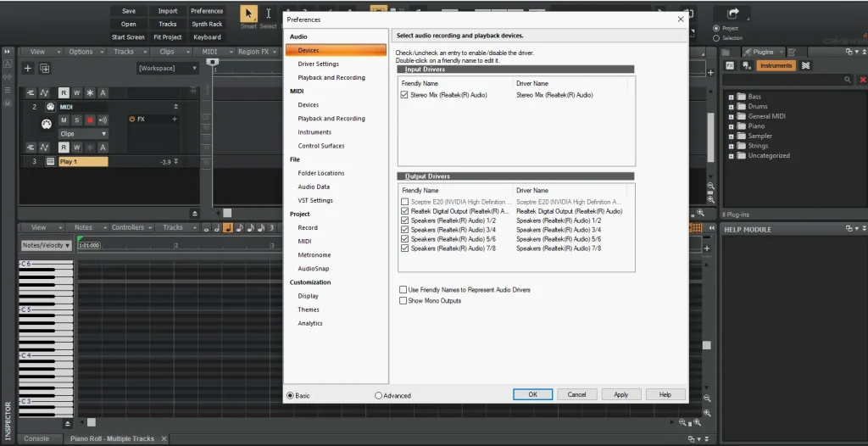
Task: Mute the MIDI track with M button
Action: click(64, 120)
